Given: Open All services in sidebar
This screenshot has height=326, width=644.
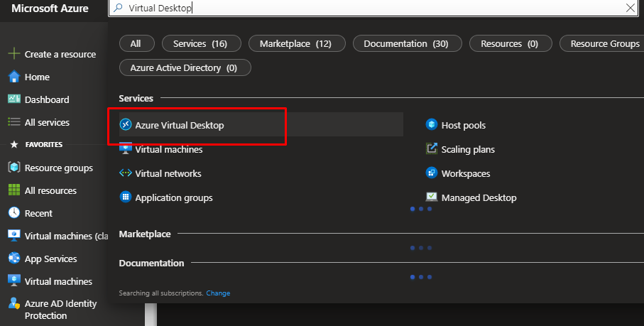Looking at the screenshot, I should [47, 122].
